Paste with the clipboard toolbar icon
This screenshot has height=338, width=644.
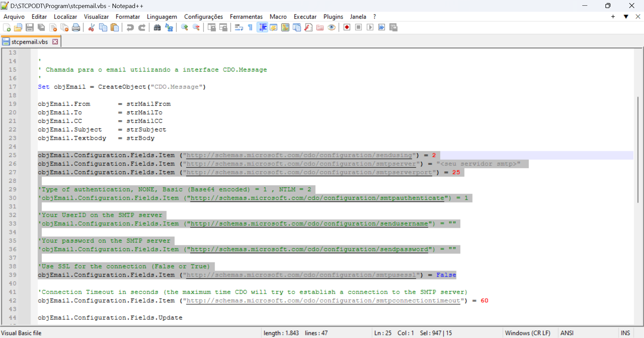[115, 27]
